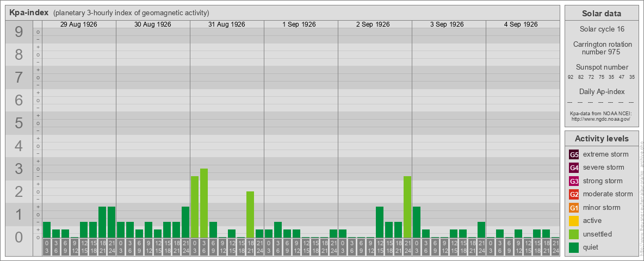This screenshot has width=644, height=261.
Task: Click the Daily Ap-index label
Action: coord(602,91)
